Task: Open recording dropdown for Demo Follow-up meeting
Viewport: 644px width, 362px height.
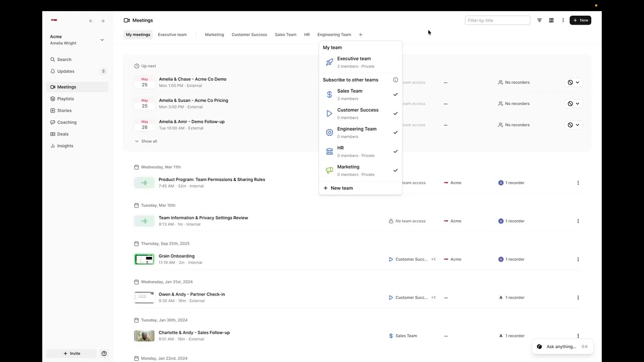Action: (x=574, y=125)
